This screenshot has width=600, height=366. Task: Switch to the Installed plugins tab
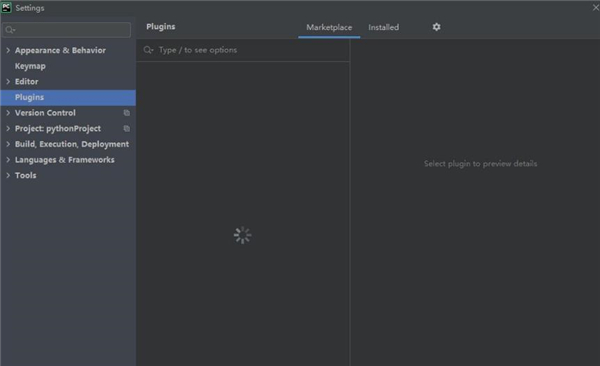click(383, 27)
